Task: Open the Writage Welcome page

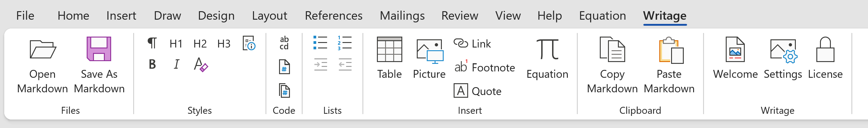Action: point(735,58)
